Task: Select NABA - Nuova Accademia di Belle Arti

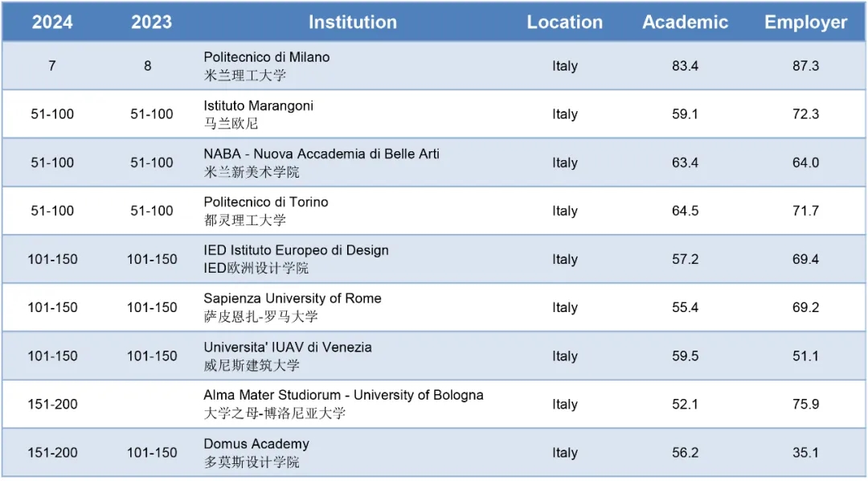Action: click(x=321, y=154)
